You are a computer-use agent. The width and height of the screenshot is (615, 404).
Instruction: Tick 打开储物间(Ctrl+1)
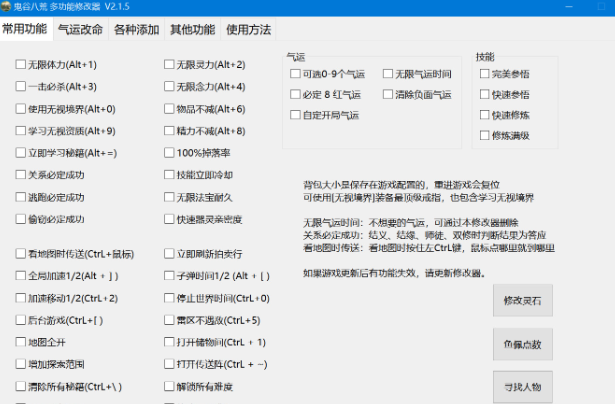point(169,342)
